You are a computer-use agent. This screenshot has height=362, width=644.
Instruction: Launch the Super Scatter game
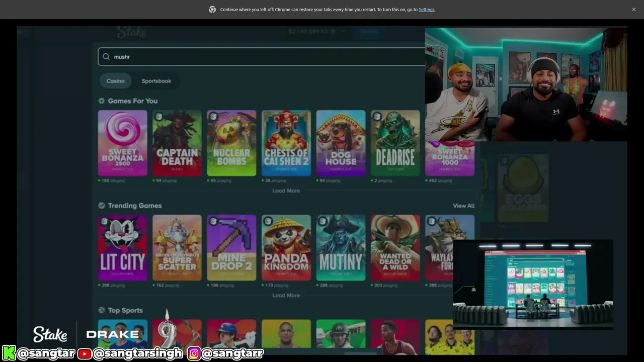click(x=177, y=248)
